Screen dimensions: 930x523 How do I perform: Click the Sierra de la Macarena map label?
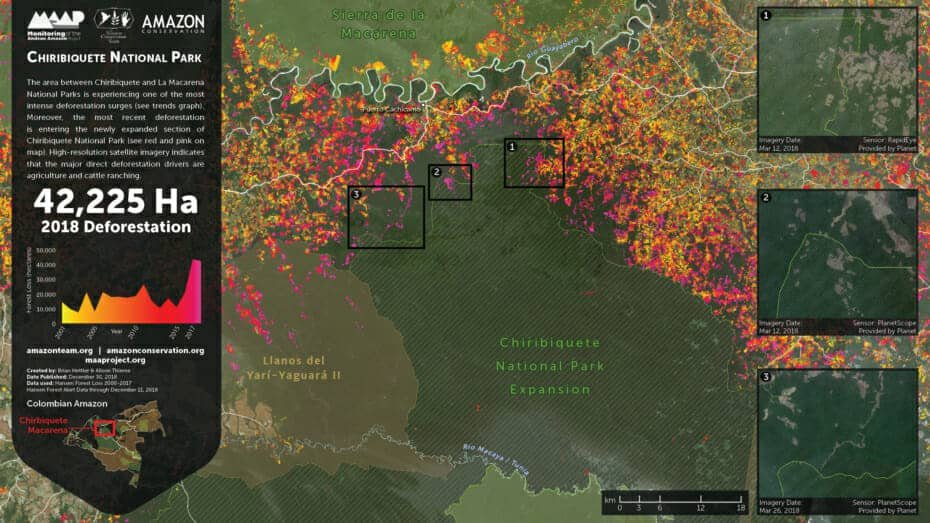click(382, 23)
